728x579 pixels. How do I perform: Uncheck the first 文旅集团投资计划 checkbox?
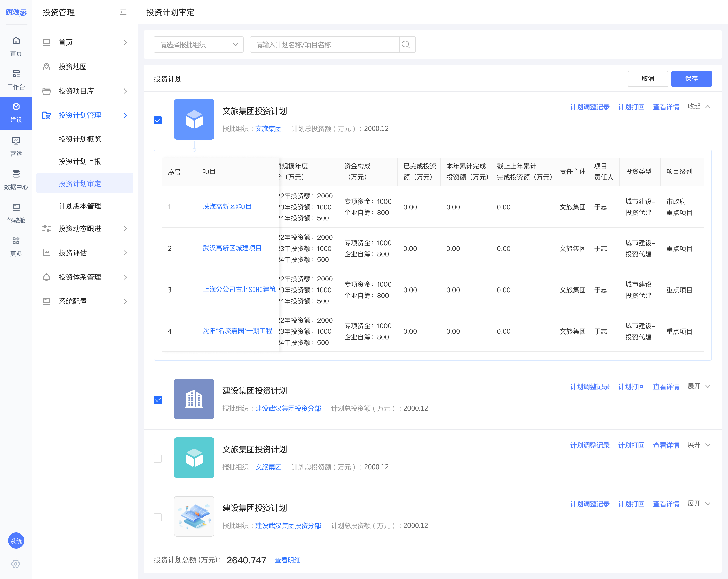click(158, 120)
